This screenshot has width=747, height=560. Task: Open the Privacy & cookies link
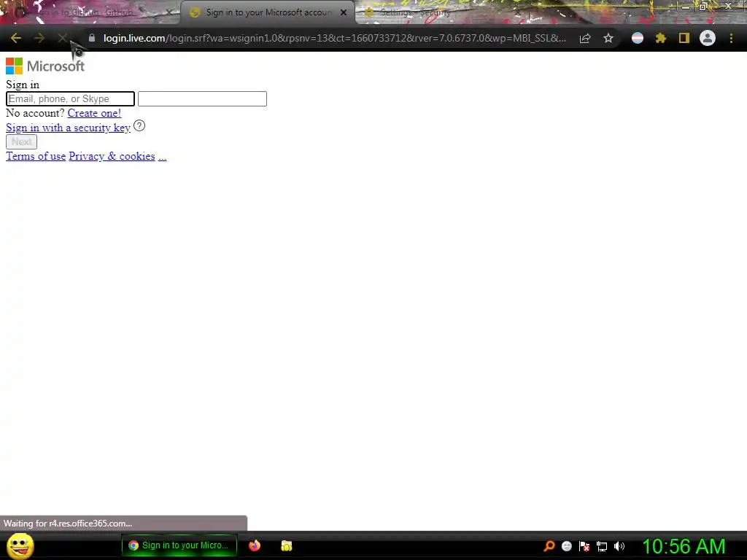tap(112, 156)
